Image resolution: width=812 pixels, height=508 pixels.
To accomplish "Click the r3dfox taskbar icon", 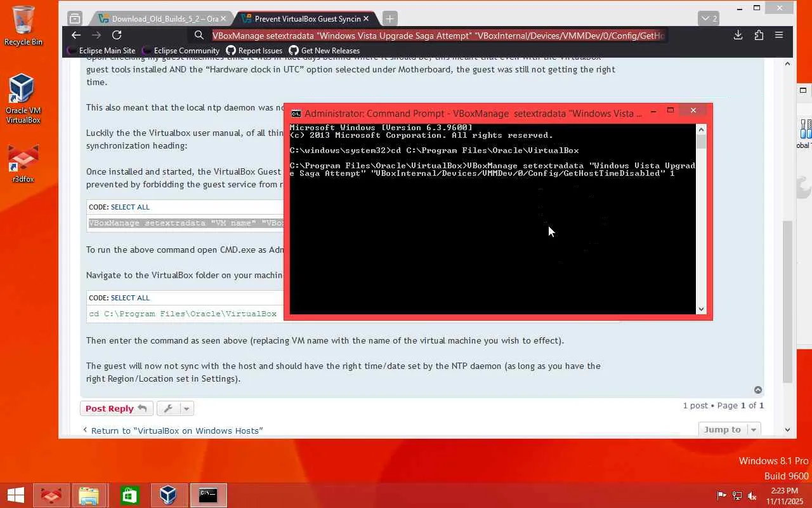I will 51,495.
